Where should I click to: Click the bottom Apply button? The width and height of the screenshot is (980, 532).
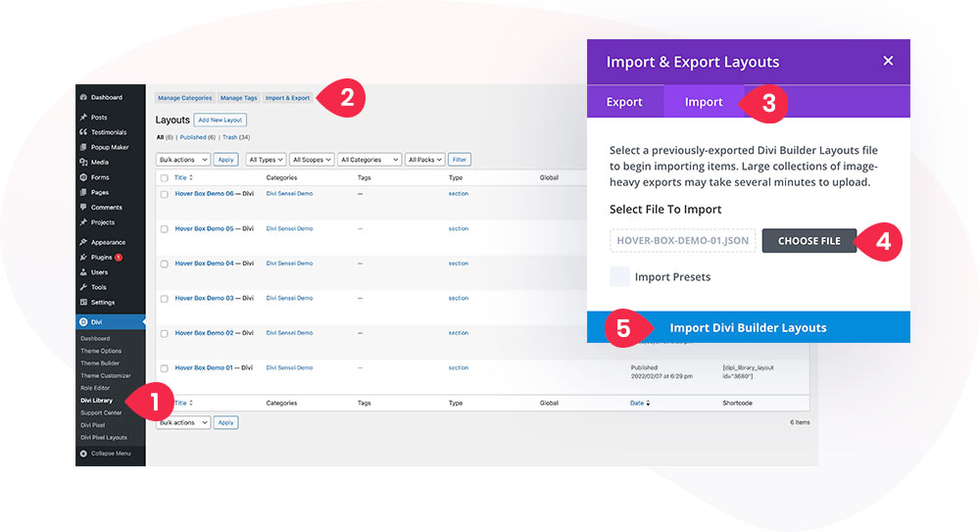coord(225,422)
